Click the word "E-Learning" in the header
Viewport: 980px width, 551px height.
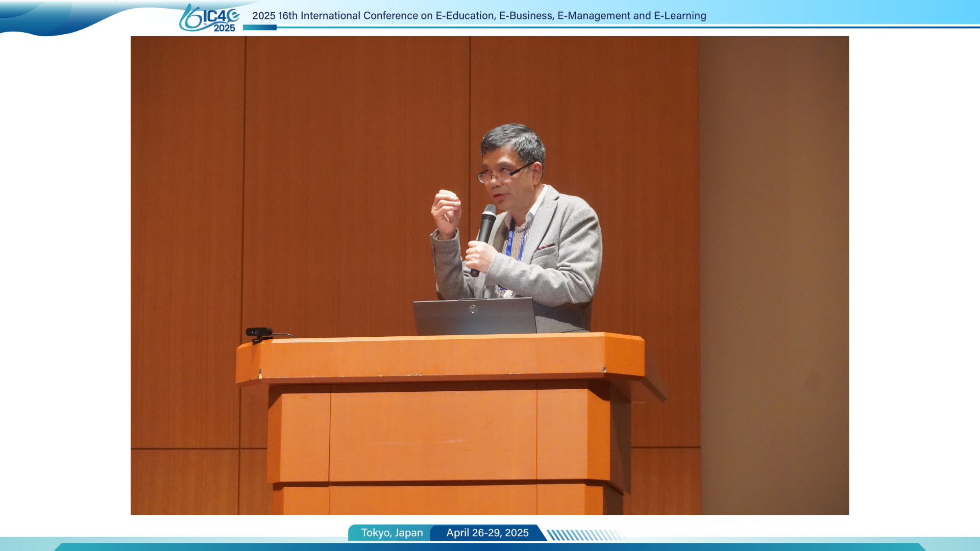pyautogui.click(x=680, y=16)
